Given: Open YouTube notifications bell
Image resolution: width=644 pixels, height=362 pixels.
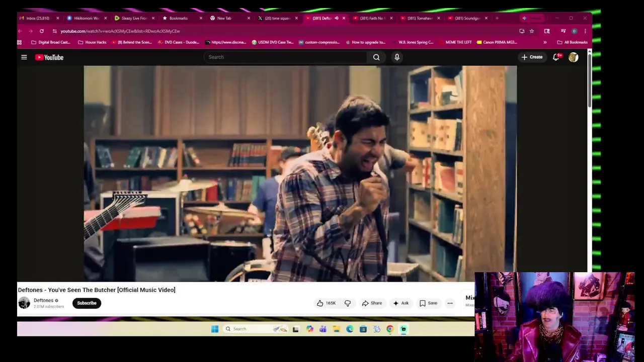Looking at the screenshot, I should point(556,57).
